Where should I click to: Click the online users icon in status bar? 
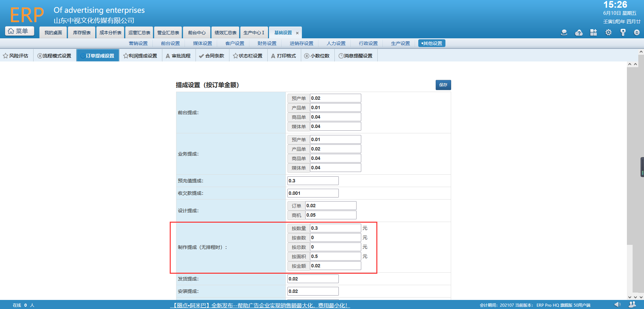[632, 305]
